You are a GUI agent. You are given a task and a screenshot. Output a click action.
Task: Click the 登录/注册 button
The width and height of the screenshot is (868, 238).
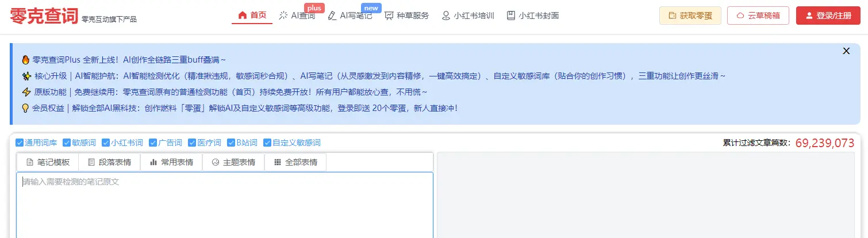click(x=828, y=16)
